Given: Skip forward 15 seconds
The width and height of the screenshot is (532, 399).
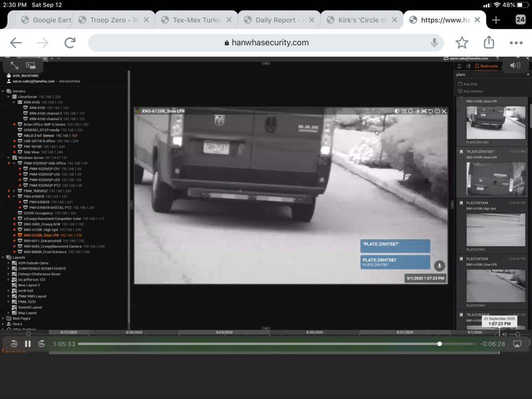Looking at the screenshot, I should [x=41, y=344].
